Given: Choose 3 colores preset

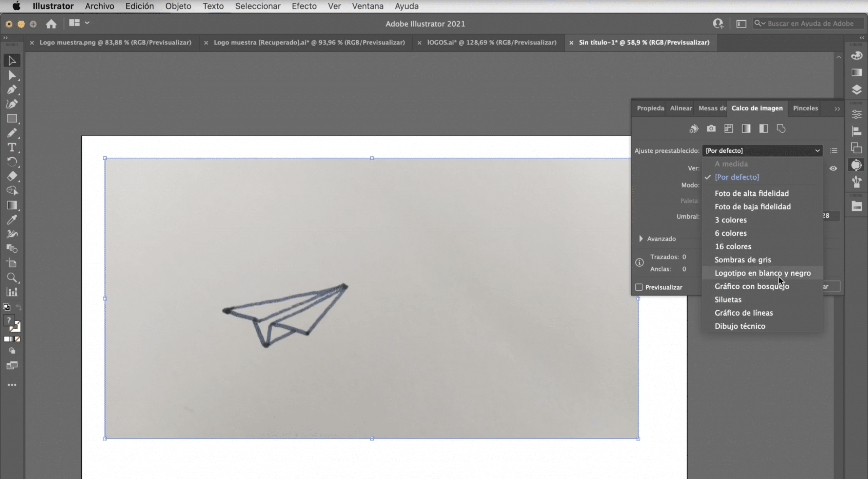Looking at the screenshot, I should pyautogui.click(x=762, y=220).
